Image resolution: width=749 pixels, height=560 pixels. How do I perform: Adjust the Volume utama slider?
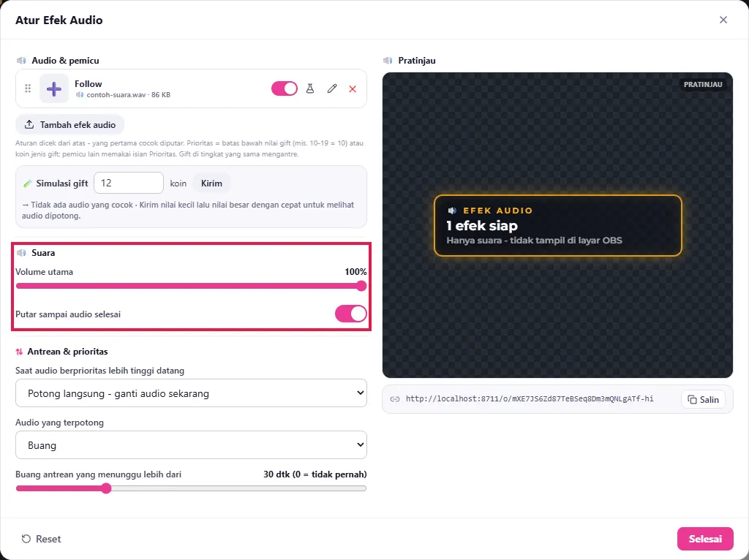[191, 286]
